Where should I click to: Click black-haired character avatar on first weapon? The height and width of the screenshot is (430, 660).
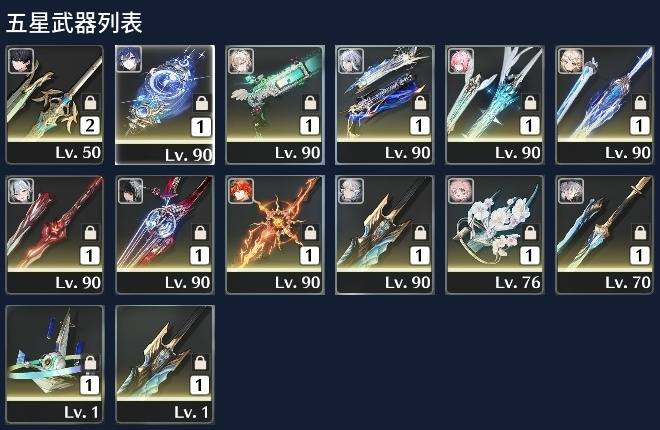pyautogui.click(x=21, y=61)
